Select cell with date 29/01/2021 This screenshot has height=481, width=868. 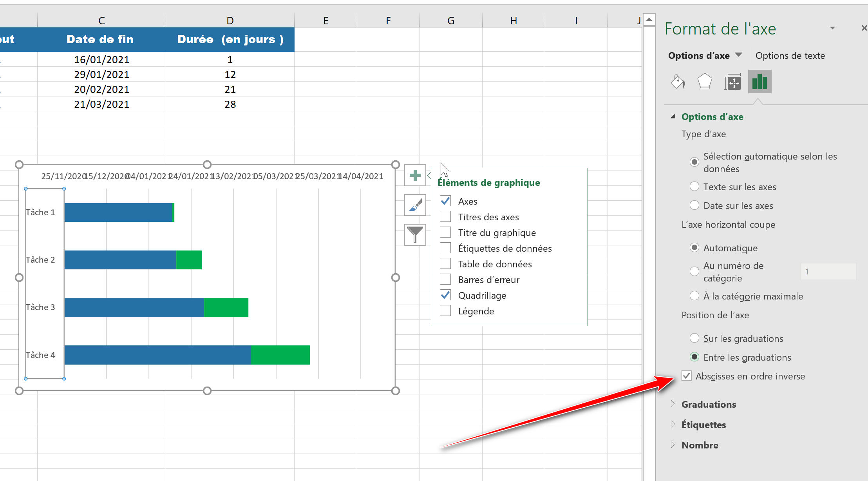101,74
